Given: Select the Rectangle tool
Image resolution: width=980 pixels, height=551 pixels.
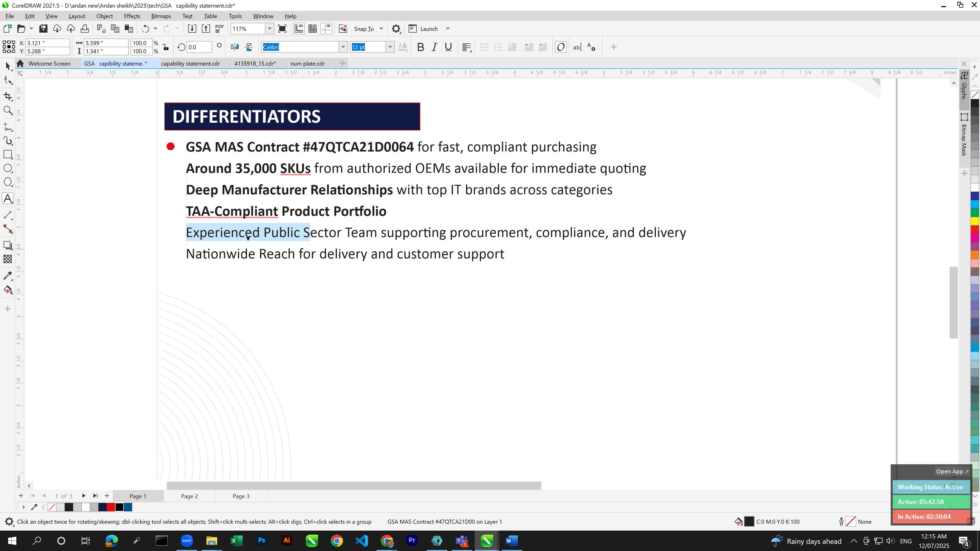Looking at the screenshot, I should (x=8, y=154).
